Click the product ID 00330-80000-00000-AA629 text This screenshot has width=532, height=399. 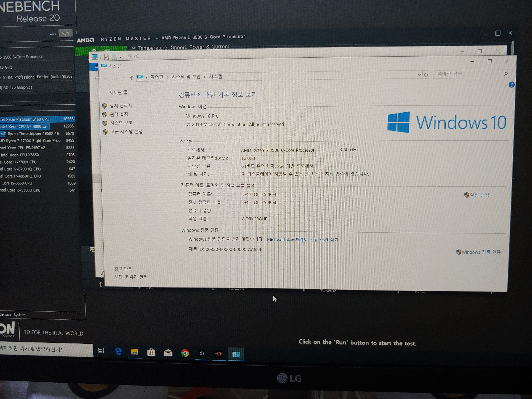tap(233, 249)
